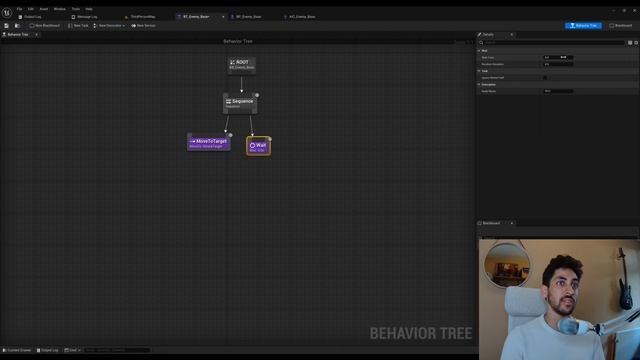Close the Blackboard panel tab

point(511,223)
